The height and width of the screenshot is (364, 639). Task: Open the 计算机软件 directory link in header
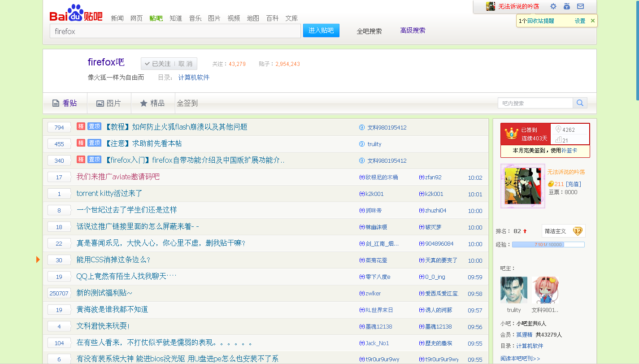[x=194, y=78]
